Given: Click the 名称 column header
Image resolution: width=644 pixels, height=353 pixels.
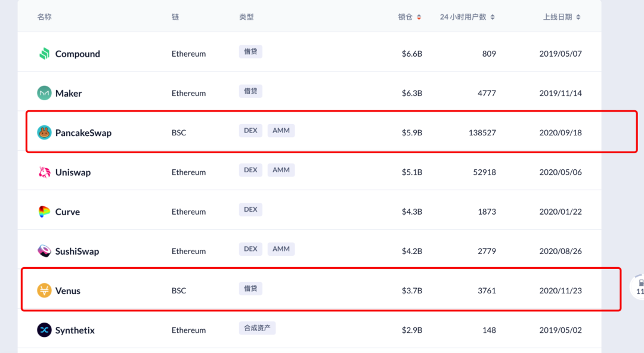Looking at the screenshot, I should click(x=45, y=17).
